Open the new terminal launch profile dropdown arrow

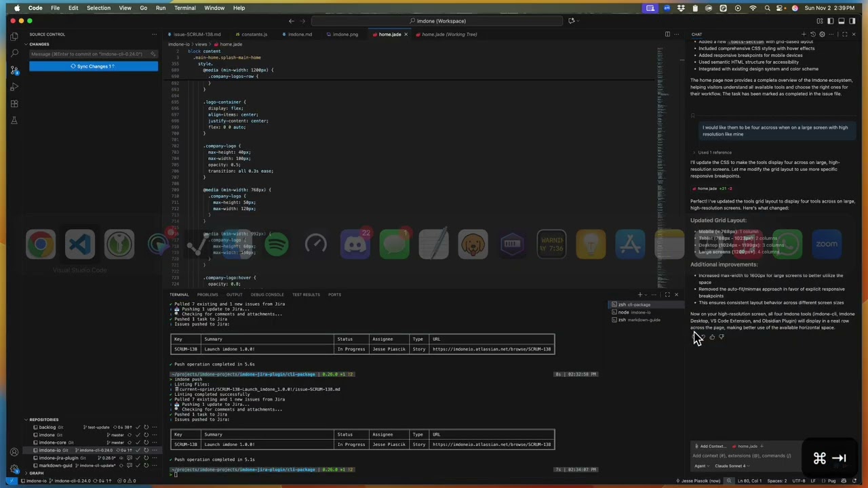pyautogui.click(x=646, y=294)
